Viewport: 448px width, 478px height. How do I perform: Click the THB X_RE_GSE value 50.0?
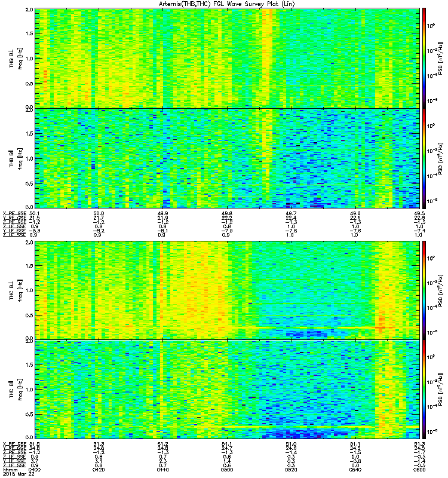pos(99,214)
